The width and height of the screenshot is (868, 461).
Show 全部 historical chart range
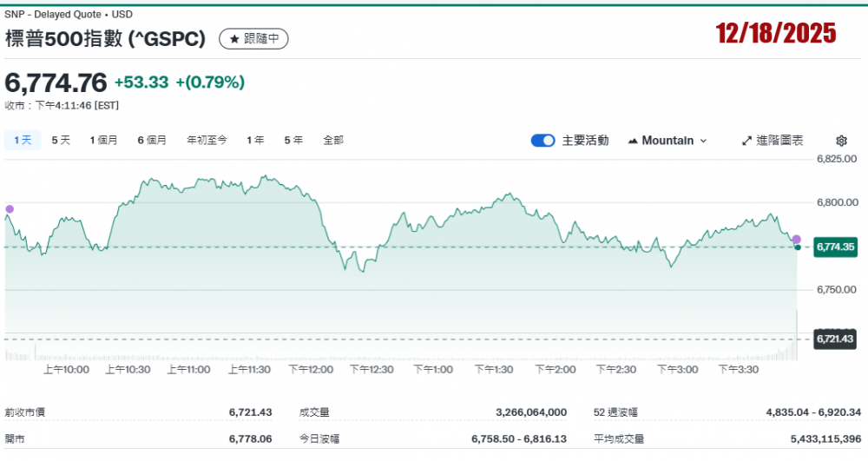333,140
